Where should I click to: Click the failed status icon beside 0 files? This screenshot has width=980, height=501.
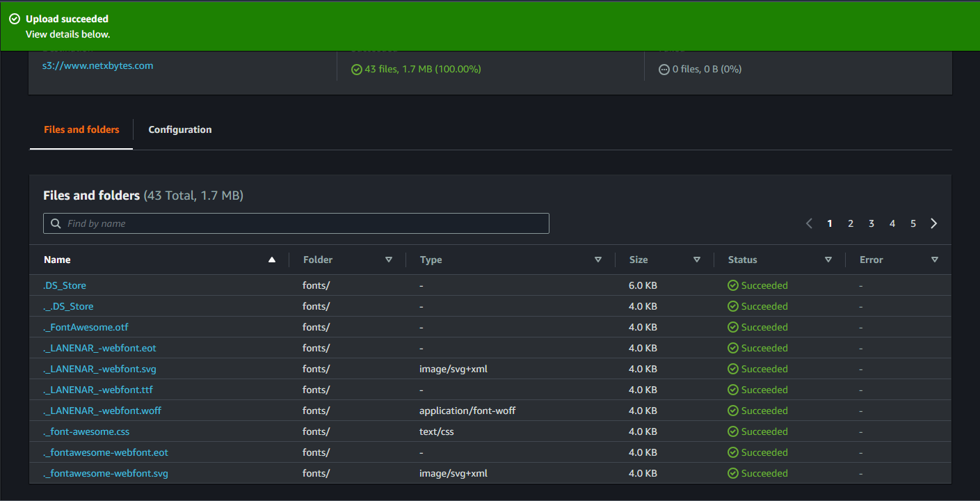point(664,70)
